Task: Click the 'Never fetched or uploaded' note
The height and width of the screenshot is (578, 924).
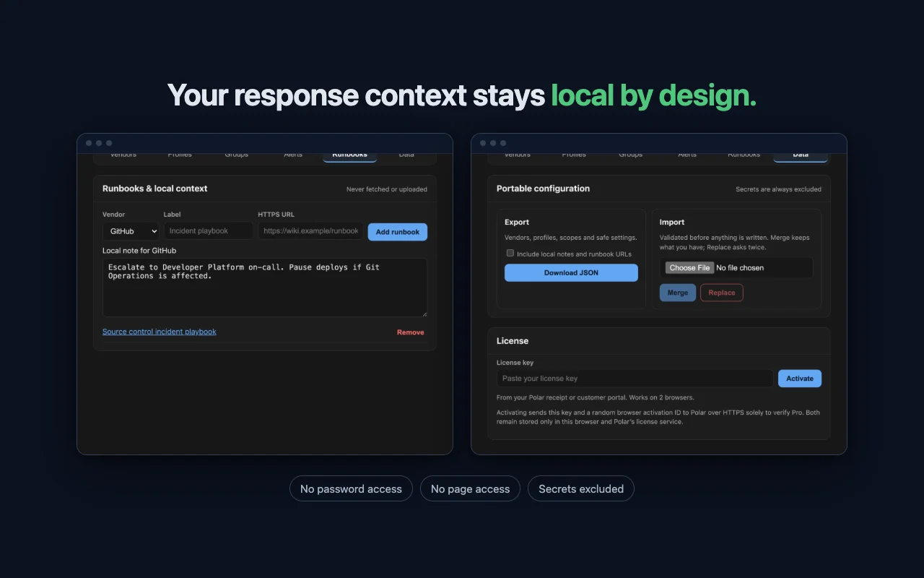Action: (x=387, y=189)
